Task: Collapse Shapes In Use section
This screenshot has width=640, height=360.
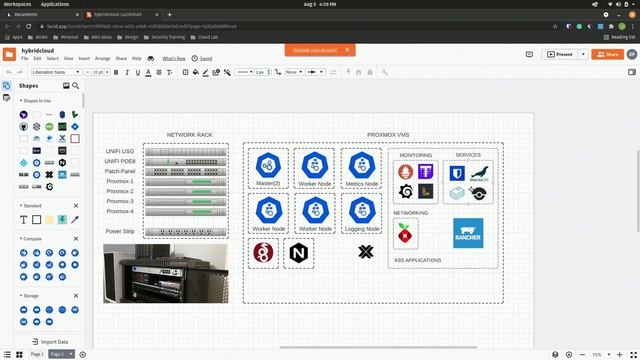Action: (36, 100)
